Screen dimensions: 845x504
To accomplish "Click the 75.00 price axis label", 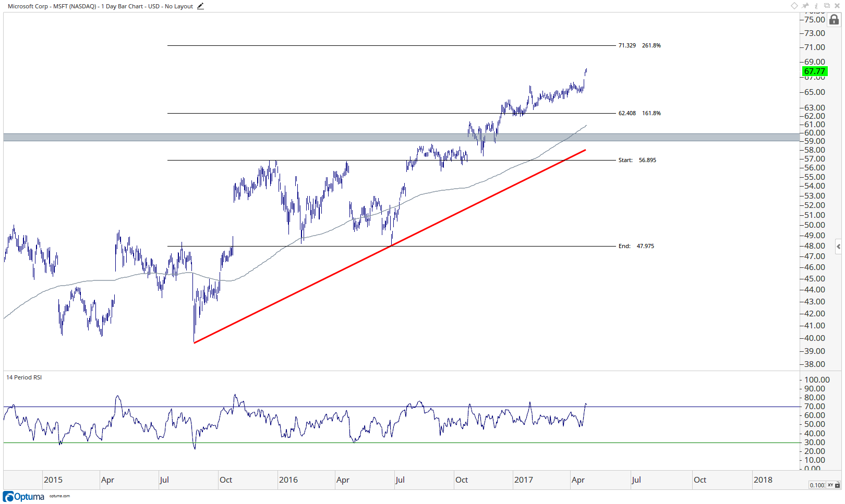I will pos(815,20).
